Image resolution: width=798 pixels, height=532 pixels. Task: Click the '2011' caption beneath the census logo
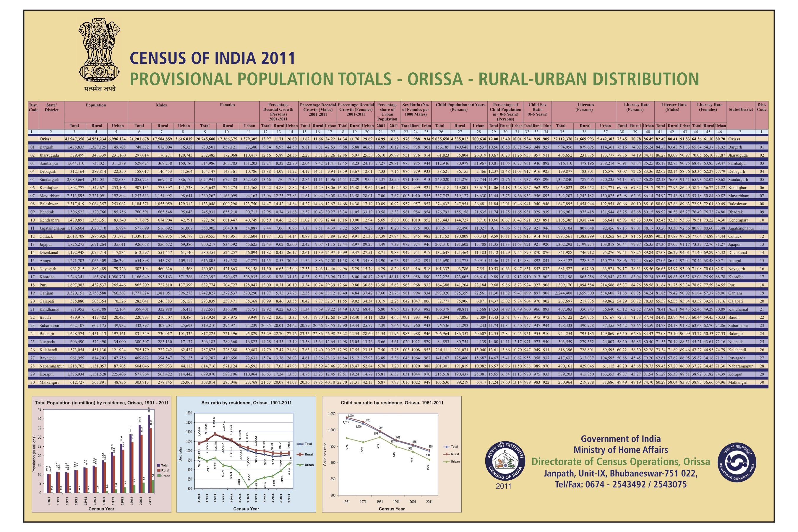[503, 486]
